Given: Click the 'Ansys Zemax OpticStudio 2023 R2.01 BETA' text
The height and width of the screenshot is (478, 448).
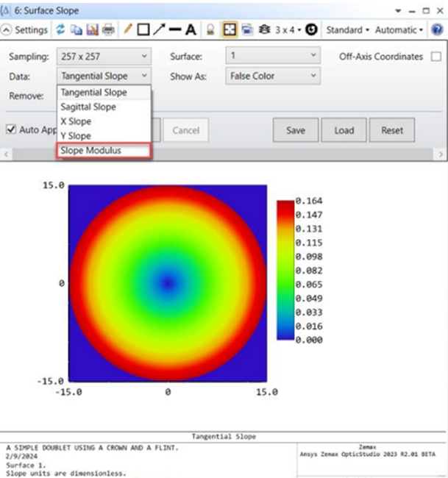Looking at the screenshot, I should [x=367, y=454].
